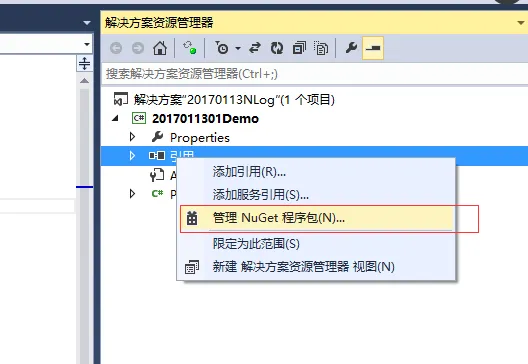This screenshot has height=364, width=528.
Task: Click the green C# file icon
Action: click(x=157, y=194)
